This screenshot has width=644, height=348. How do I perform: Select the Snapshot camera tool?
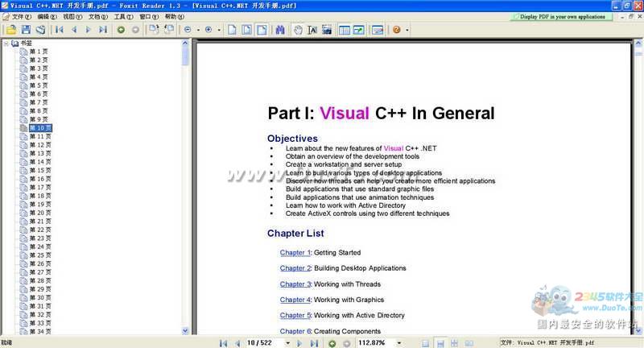coord(327,30)
